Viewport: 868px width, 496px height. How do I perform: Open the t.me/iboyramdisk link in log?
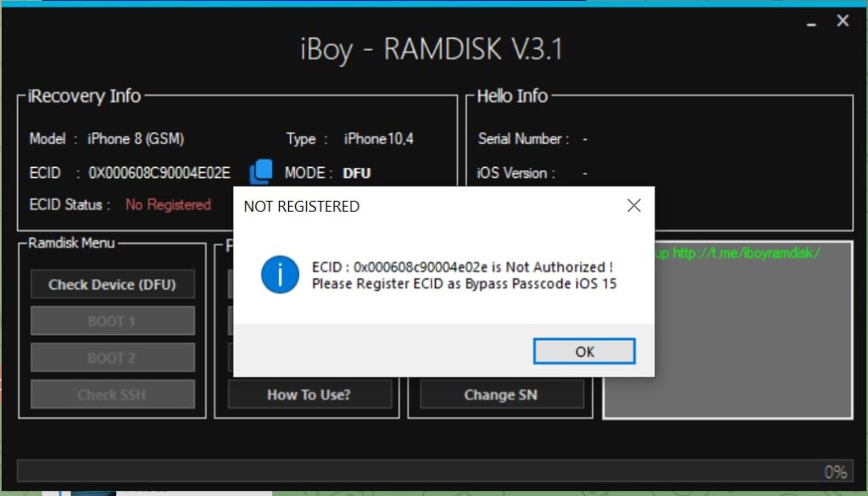tap(746, 254)
